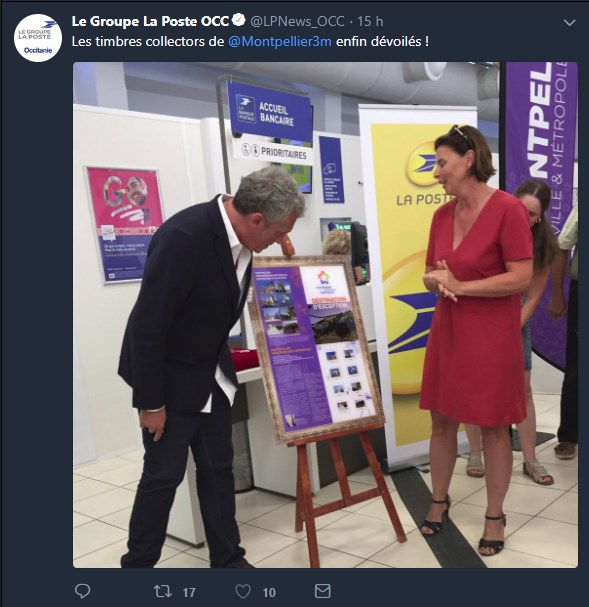Expand the tweet options chevron menu
The width and height of the screenshot is (589, 607).
[569, 23]
